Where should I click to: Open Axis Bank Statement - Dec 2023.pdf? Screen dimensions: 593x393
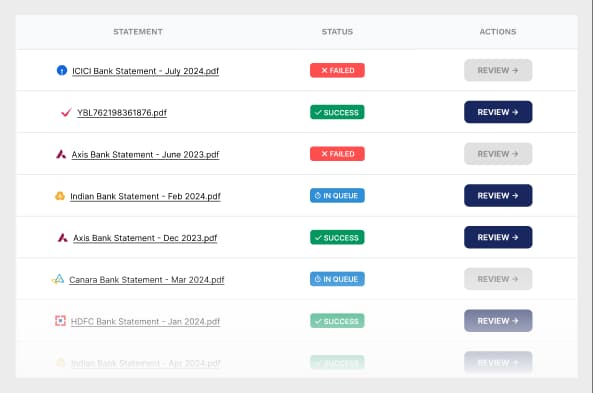click(145, 238)
